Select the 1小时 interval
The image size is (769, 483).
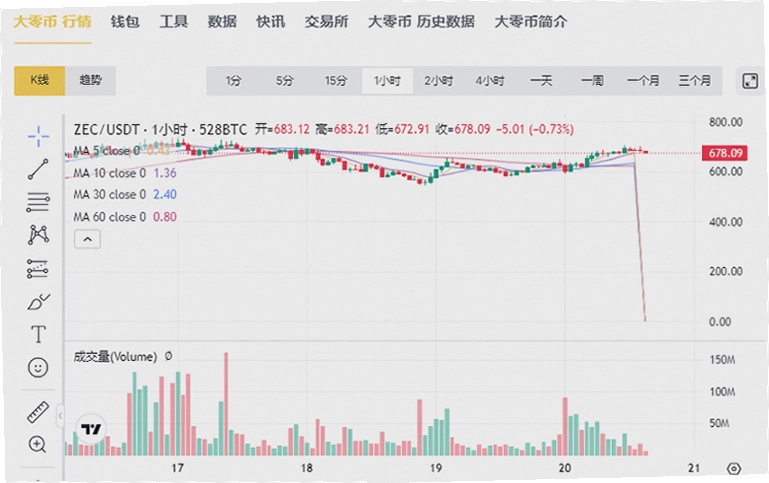[x=387, y=81]
